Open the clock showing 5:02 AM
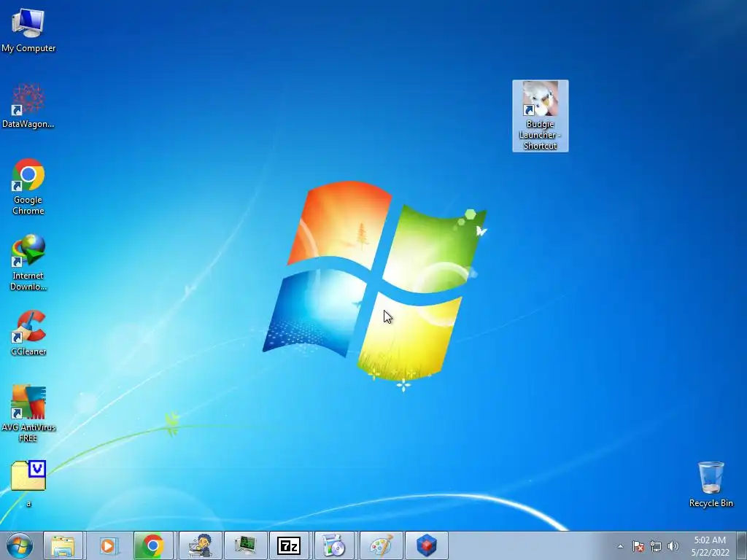The width and height of the screenshot is (747, 560). pos(710,546)
